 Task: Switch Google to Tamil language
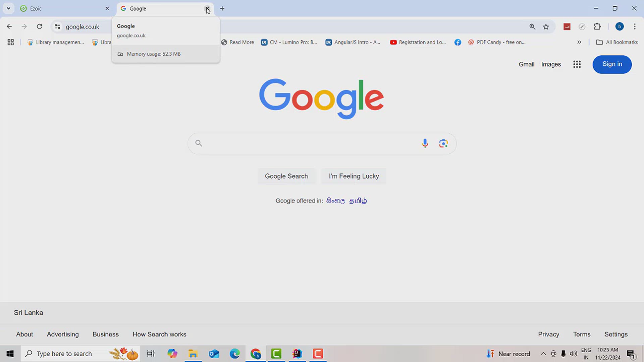[x=358, y=200]
